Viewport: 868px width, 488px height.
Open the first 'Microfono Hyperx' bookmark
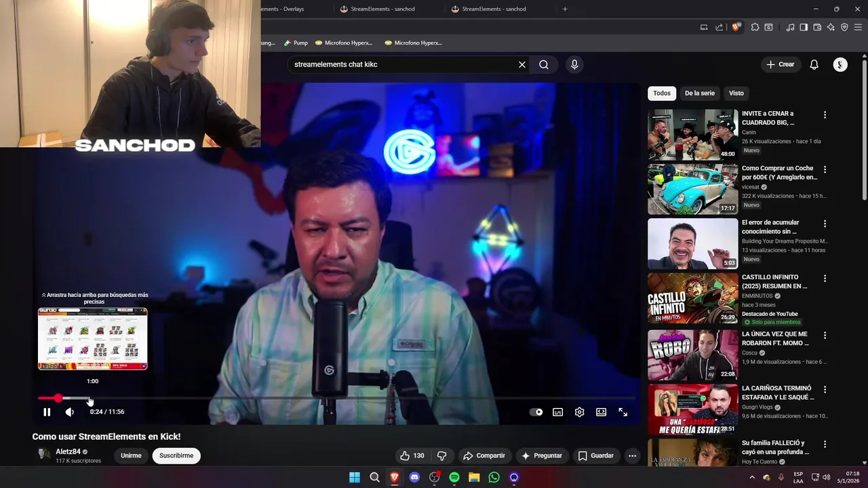[344, 43]
